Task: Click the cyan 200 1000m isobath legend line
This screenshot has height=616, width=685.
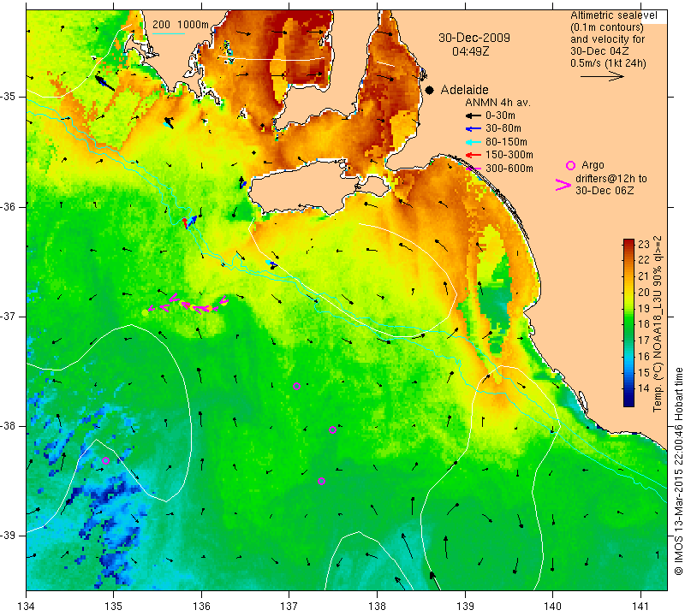Action: 169,33
